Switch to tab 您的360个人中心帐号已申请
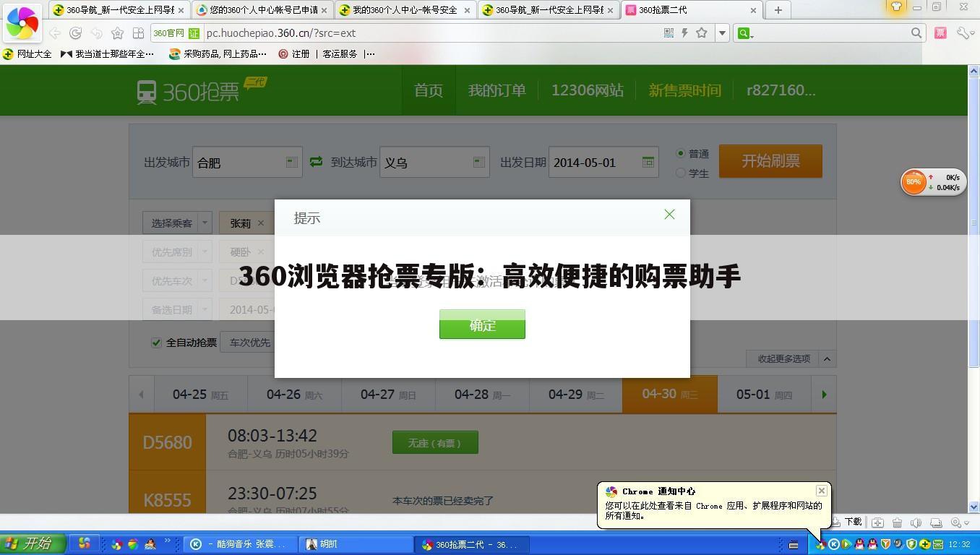980x555 pixels. pos(261,10)
